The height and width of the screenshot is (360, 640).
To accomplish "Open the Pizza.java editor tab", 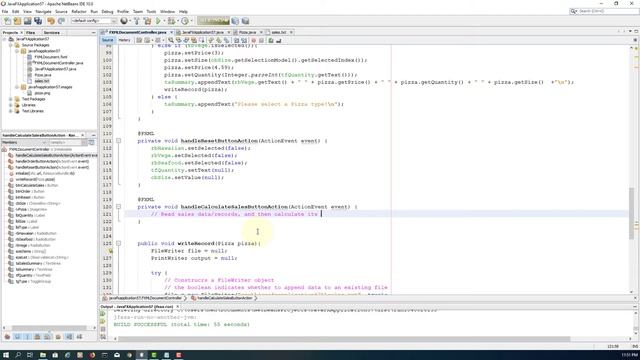I will (247, 32).
